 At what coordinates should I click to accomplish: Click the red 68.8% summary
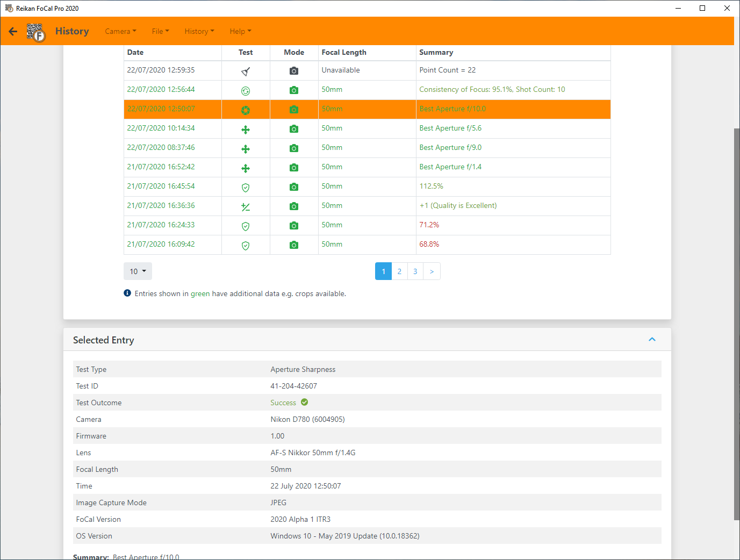[429, 244]
